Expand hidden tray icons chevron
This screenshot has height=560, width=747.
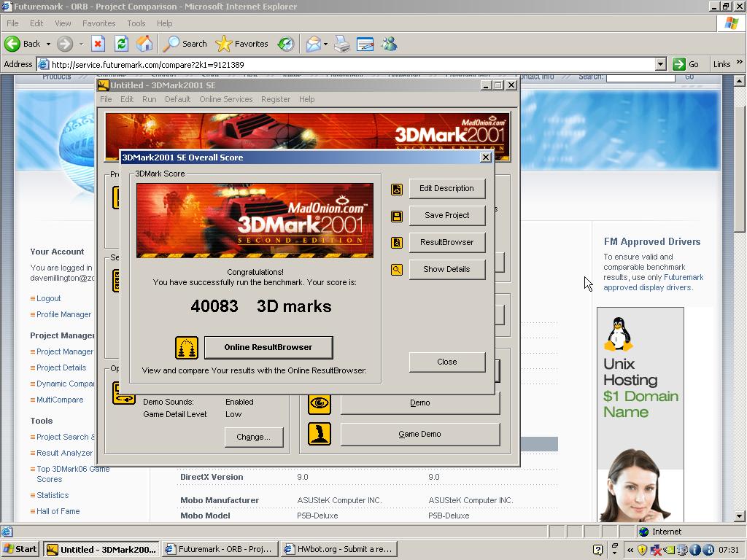[630, 550]
